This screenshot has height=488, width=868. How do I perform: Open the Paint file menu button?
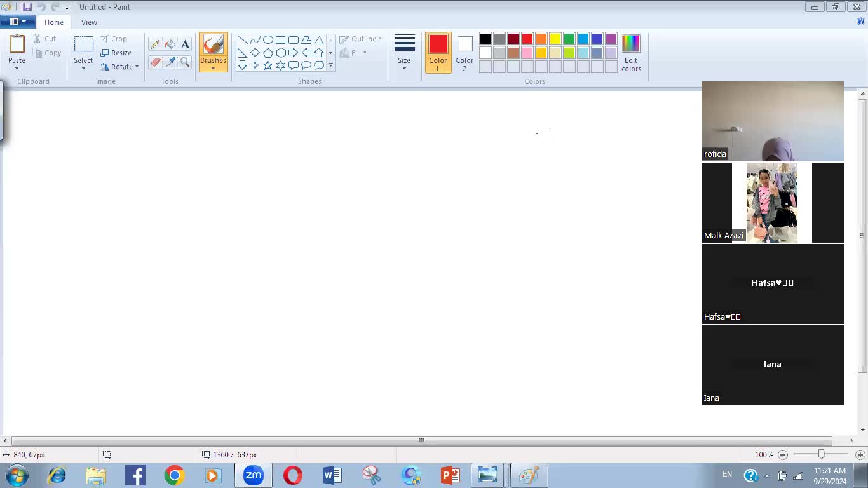click(x=17, y=22)
